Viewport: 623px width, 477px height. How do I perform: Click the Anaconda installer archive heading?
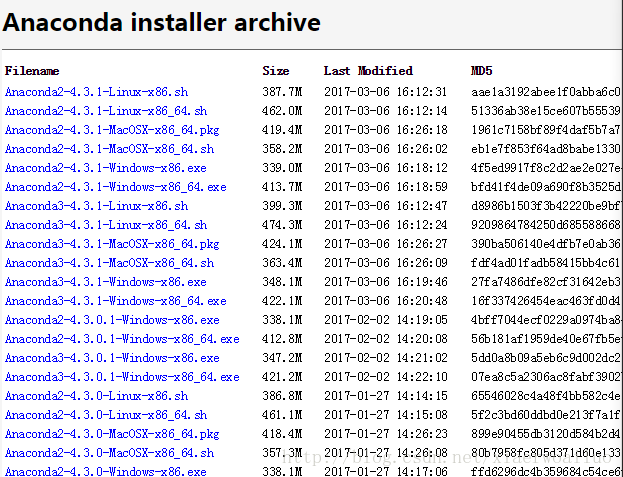[161, 22]
